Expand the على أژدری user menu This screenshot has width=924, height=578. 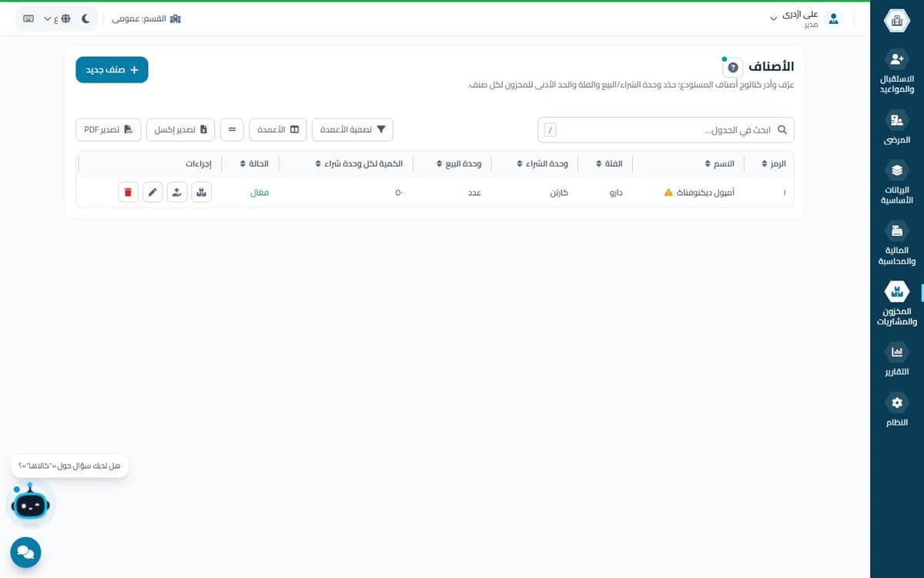(794, 18)
